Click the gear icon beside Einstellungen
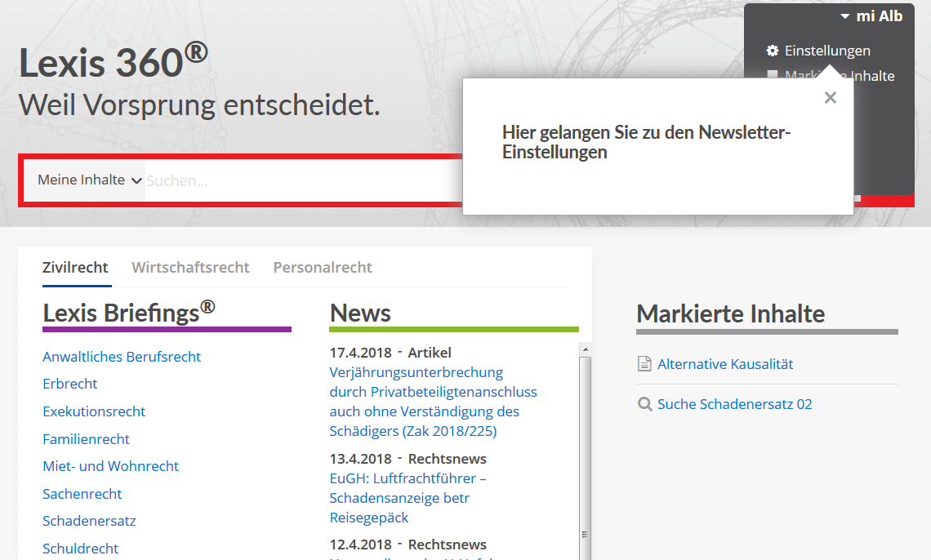Image resolution: width=931 pixels, height=560 pixels. [772, 51]
